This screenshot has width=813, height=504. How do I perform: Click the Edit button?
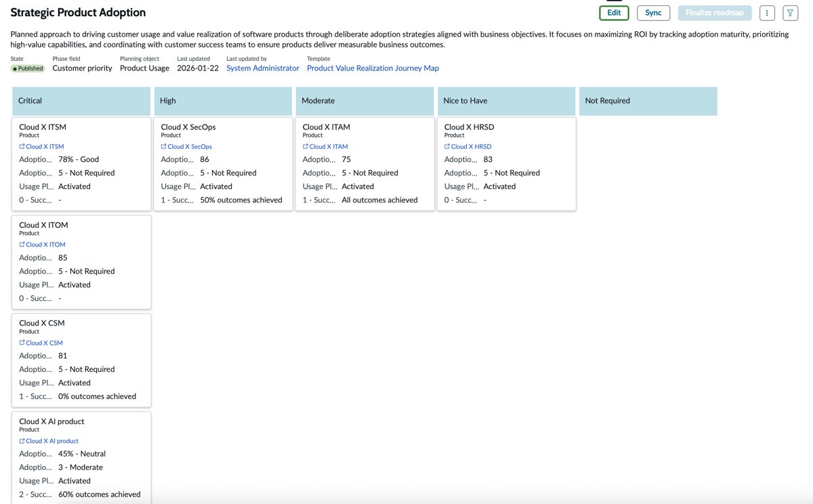[614, 13]
